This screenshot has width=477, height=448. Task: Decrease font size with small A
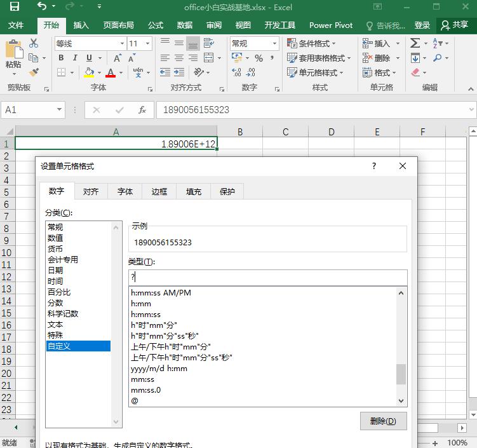(131, 58)
